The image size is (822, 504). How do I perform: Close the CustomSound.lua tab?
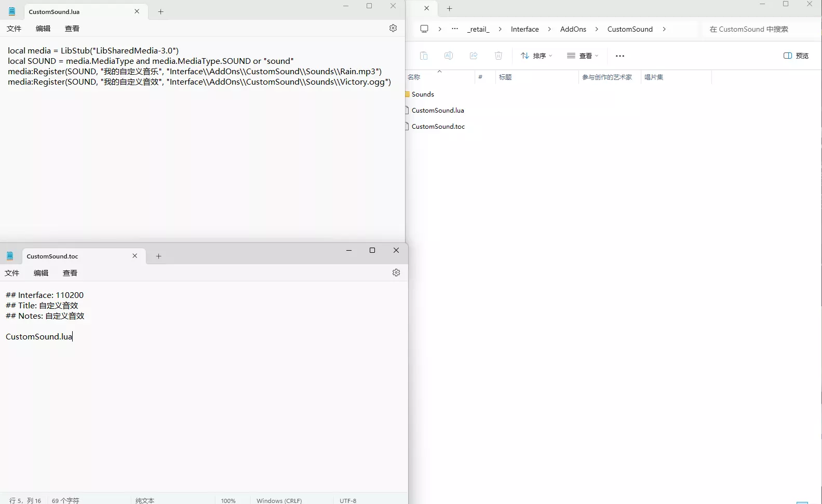click(x=137, y=11)
